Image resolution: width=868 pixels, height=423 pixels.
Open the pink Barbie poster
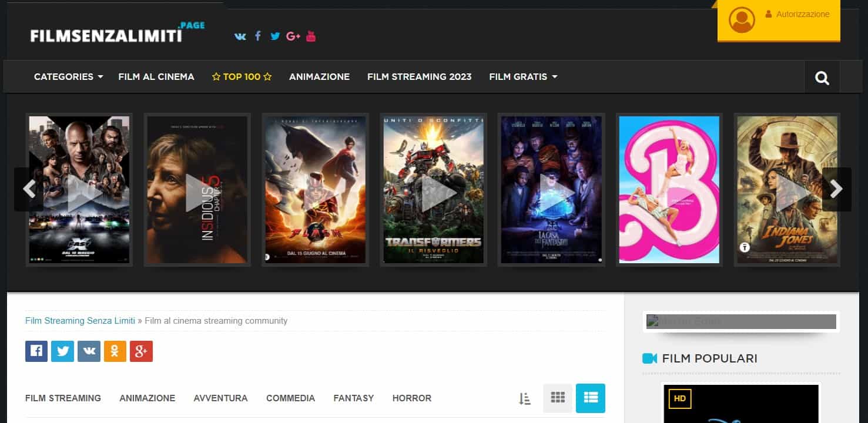(x=669, y=190)
